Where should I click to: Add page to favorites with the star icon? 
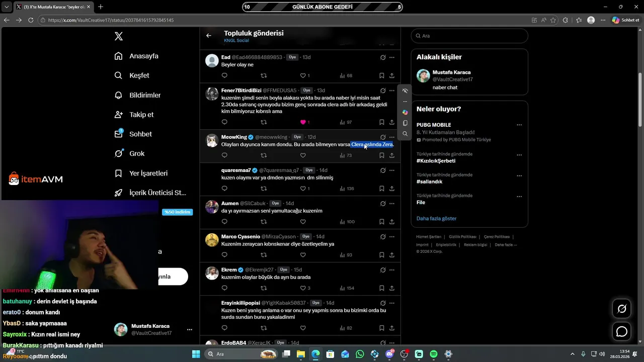553,20
